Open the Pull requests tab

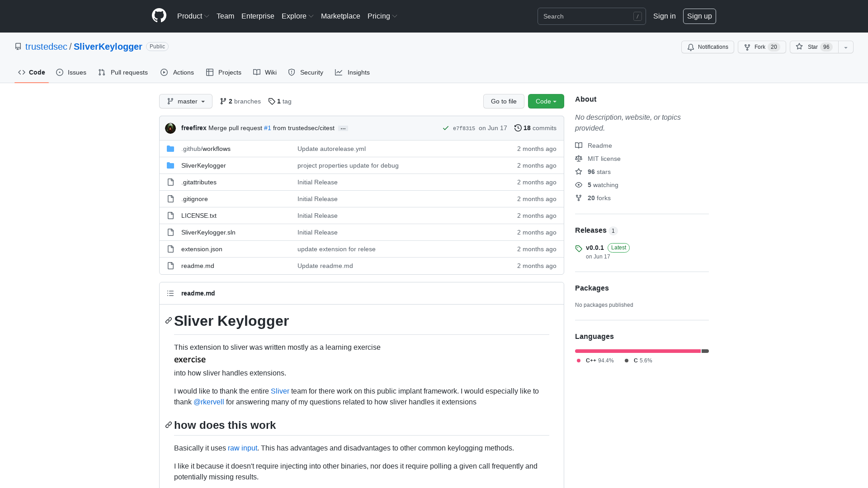(123, 72)
